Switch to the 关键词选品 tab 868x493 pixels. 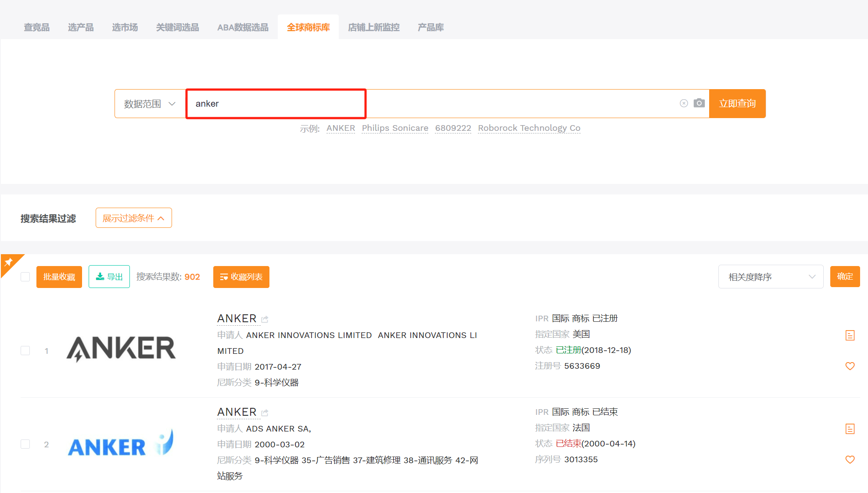coord(178,27)
